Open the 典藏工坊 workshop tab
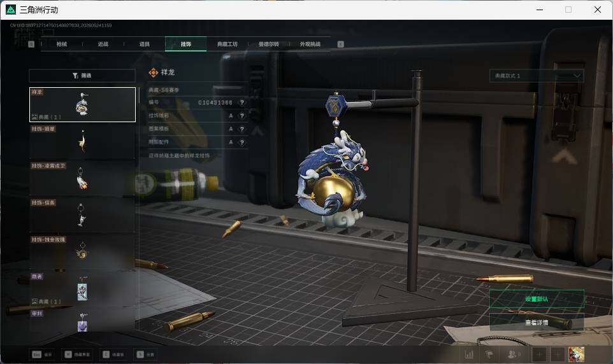 [x=227, y=44]
